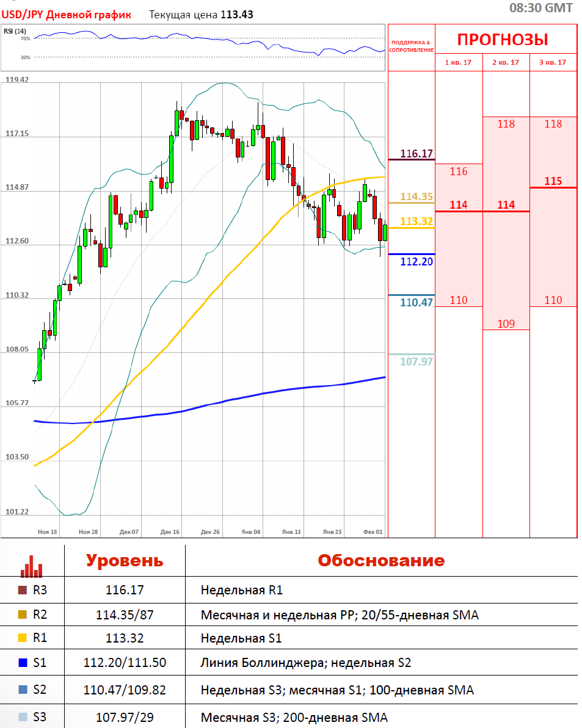Click the 107.97 support level label
The image size is (582, 728).
click(x=417, y=362)
